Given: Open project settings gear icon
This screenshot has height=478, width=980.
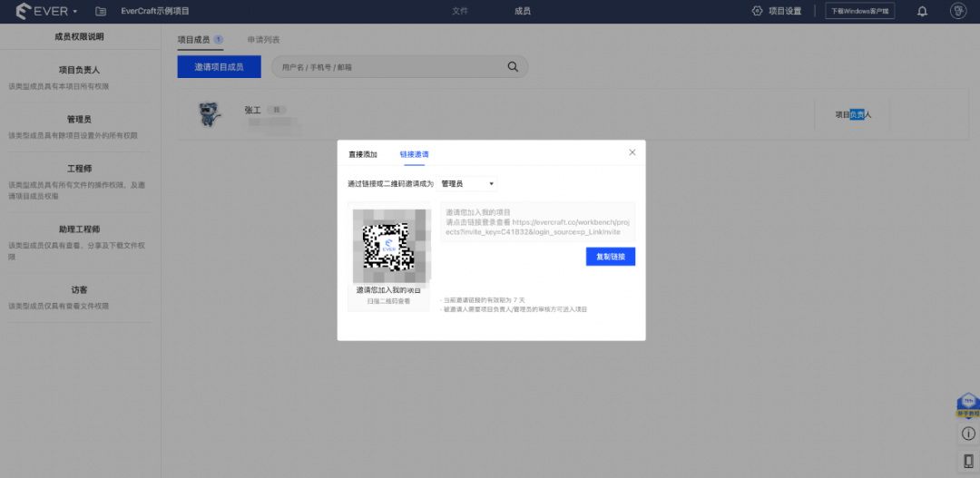Looking at the screenshot, I should click(757, 11).
